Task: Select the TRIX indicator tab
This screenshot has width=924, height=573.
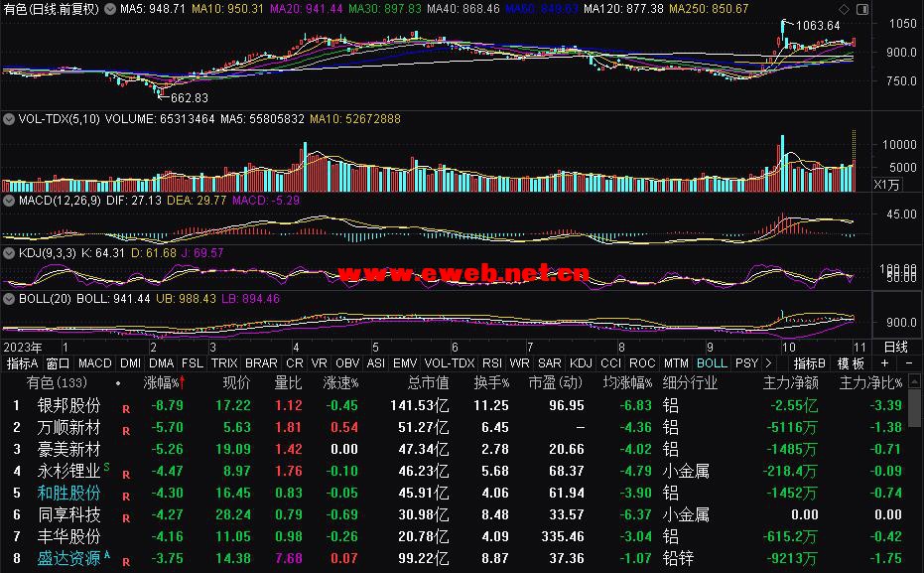Action: [224, 363]
